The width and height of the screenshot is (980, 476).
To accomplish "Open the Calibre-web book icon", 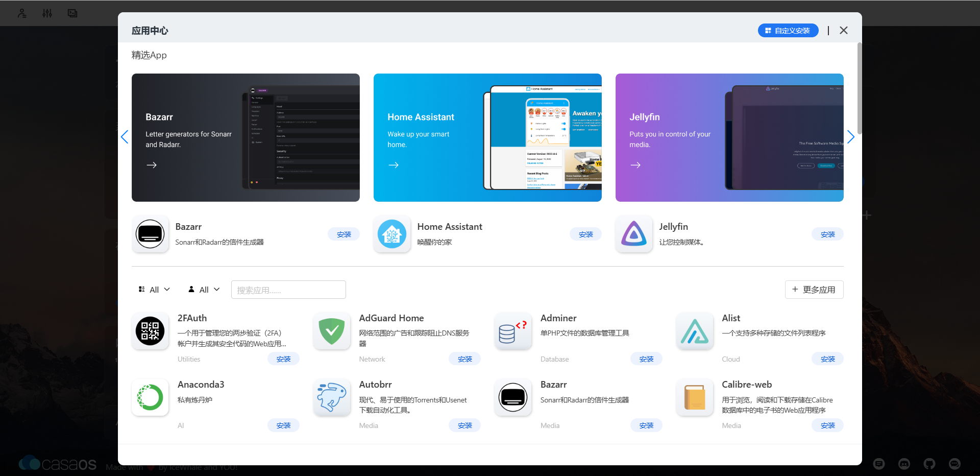I will [x=695, y=397].
